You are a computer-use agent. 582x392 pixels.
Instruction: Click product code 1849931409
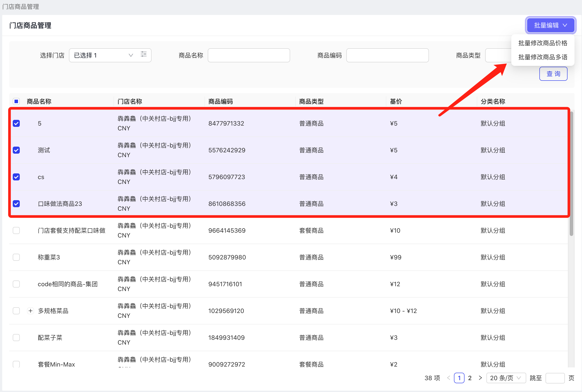(226, 338)
